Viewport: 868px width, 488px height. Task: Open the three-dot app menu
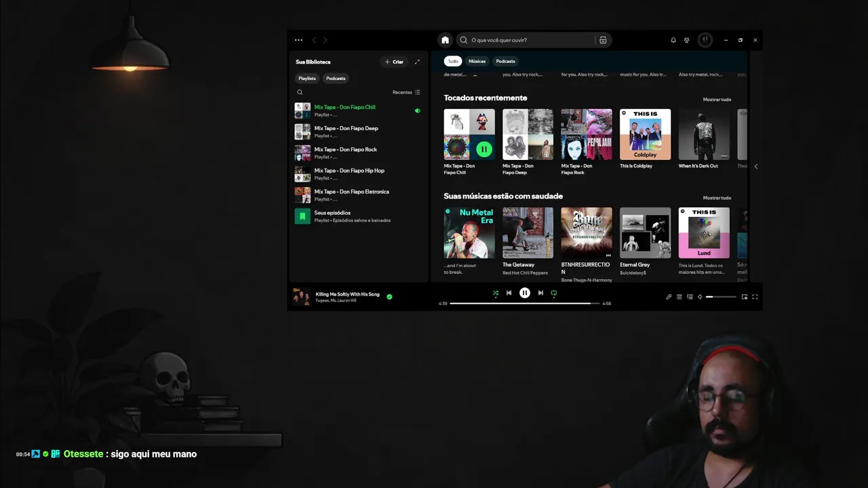click(298, 40)
